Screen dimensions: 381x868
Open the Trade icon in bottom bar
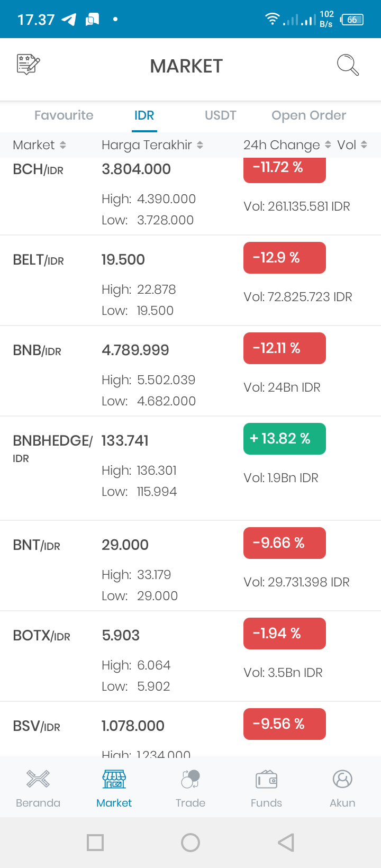point(190,779)
